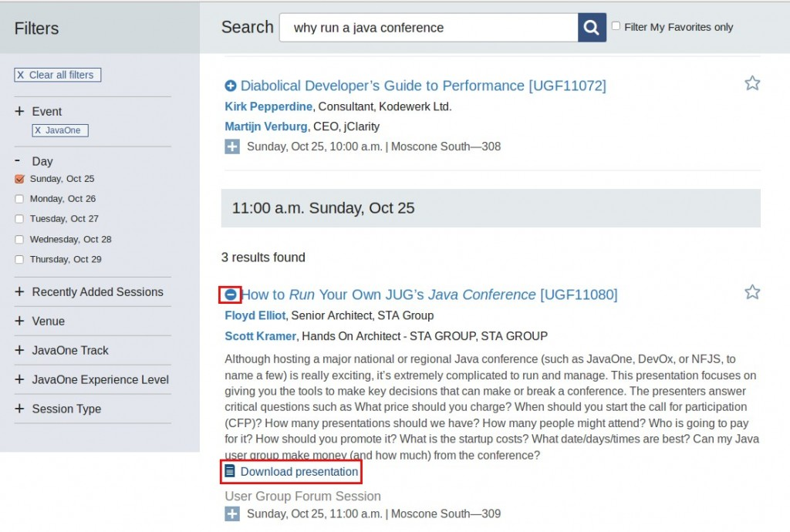Expand the Event filter section
790x532 pixels.
click(x=19, y=111)
